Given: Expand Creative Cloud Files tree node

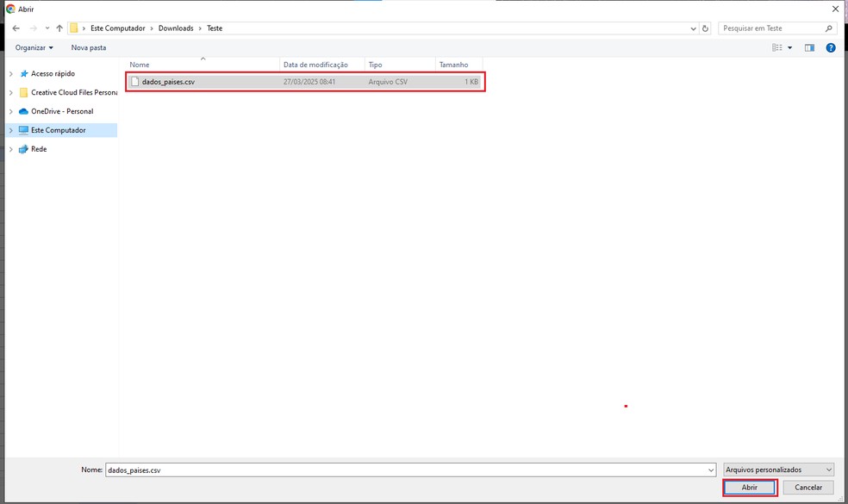Looking at the screenshot, I should 11,92.
